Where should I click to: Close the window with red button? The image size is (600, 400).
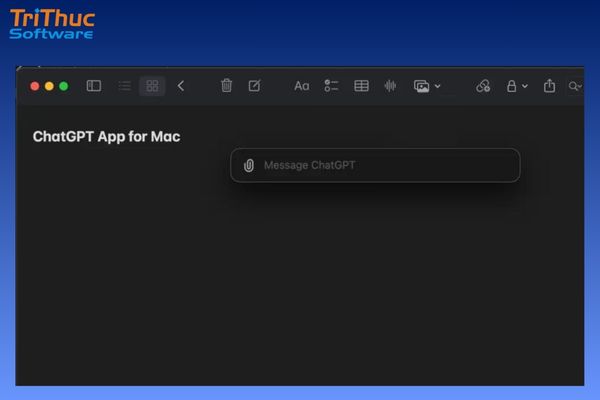[x=35, y=86]
